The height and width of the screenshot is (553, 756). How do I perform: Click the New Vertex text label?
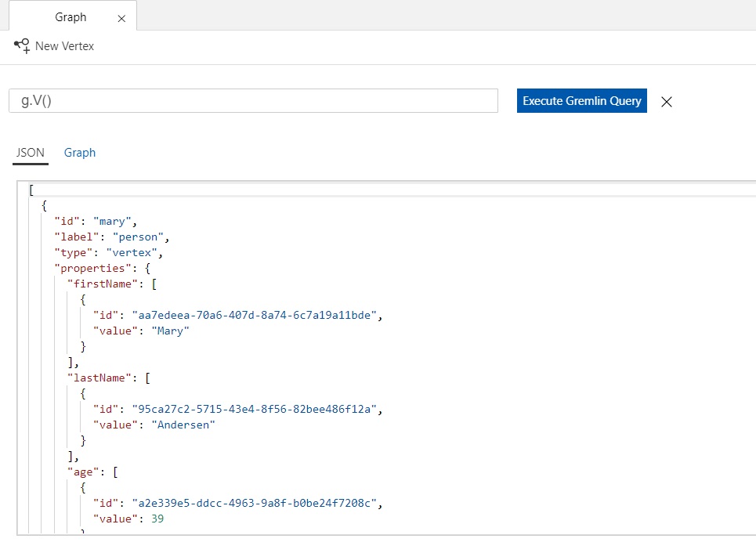tap(64, 46)
